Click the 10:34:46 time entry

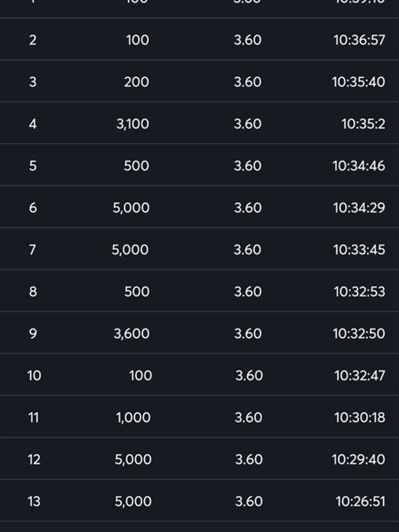pyautogui.click(x=359, y=166)
